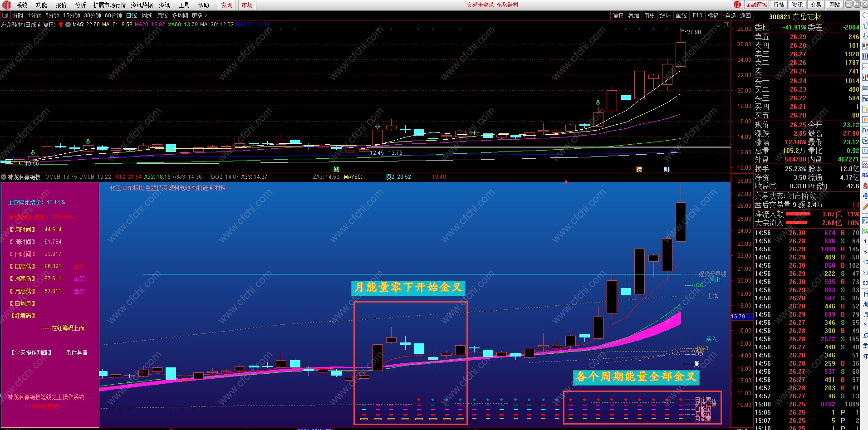The width and height of the screenshot is (868, 430).
Task: Click the 财 marker below the chart
Action: tap(667, 169)
